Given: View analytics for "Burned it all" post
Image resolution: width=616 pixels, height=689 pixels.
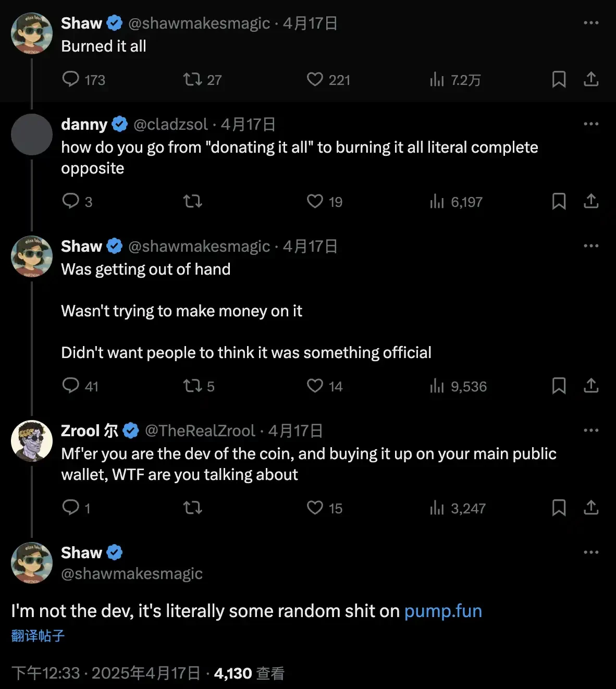Looking at the screenshot, I should tap(437, 79).
